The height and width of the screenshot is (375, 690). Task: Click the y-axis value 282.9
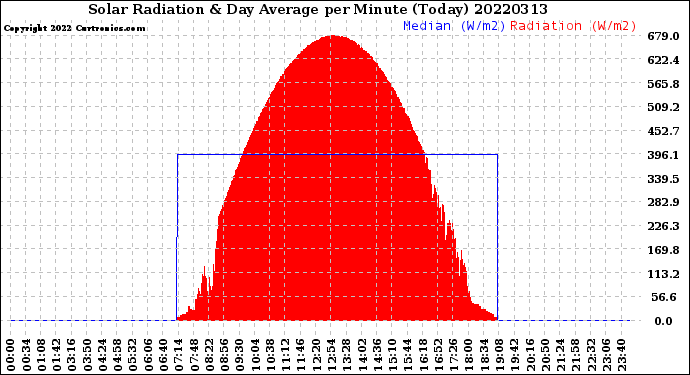(x=663, y=202)
